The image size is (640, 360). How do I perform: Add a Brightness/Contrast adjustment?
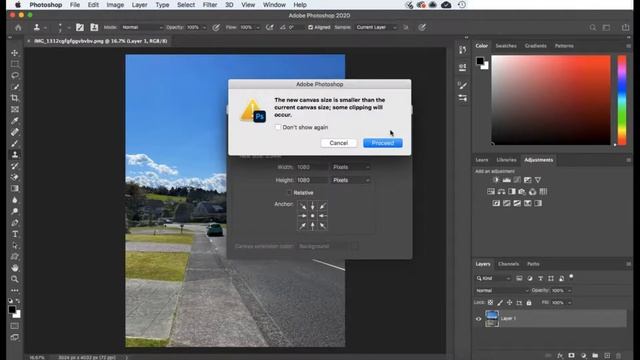pyautogui.click(x=496, y=180)
